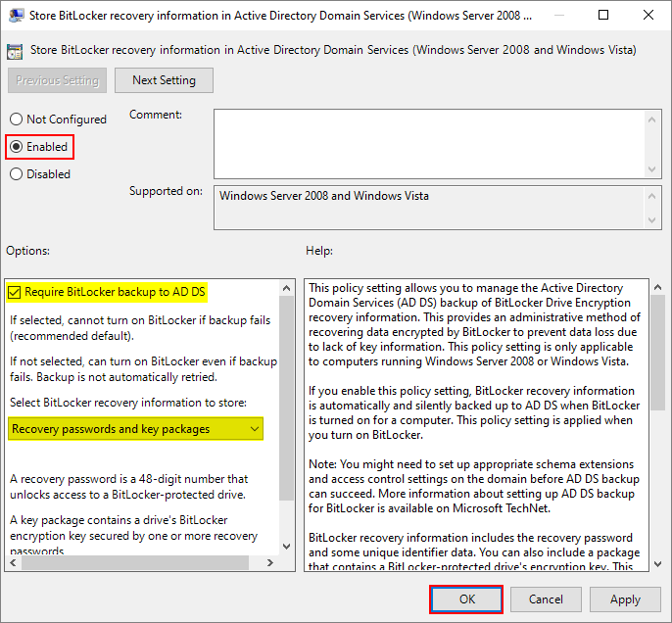Click the Next Setting button

[164, 80]
